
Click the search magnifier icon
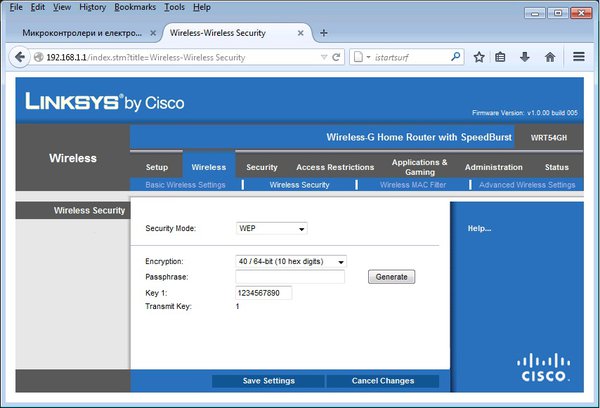(455, 57)
